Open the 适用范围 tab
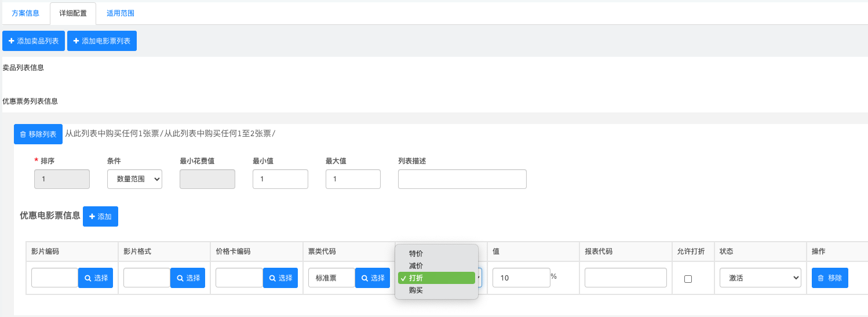868x317 pixels. click(121, 13)
